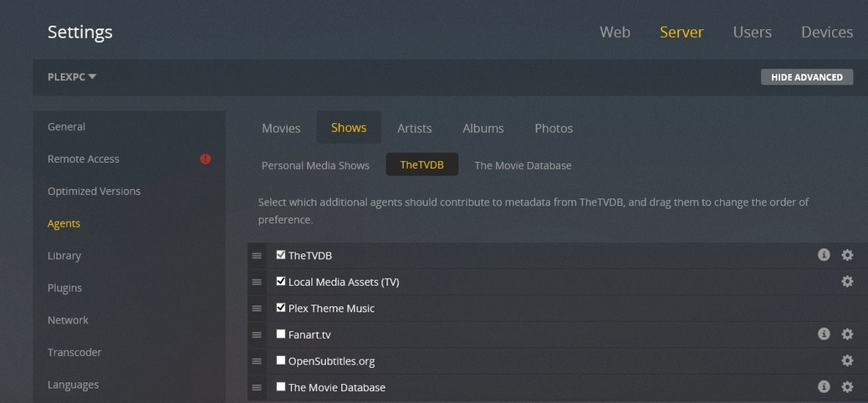Click the Remote Access red alert icon
This screenshot has height=403, width=868.
206,159
